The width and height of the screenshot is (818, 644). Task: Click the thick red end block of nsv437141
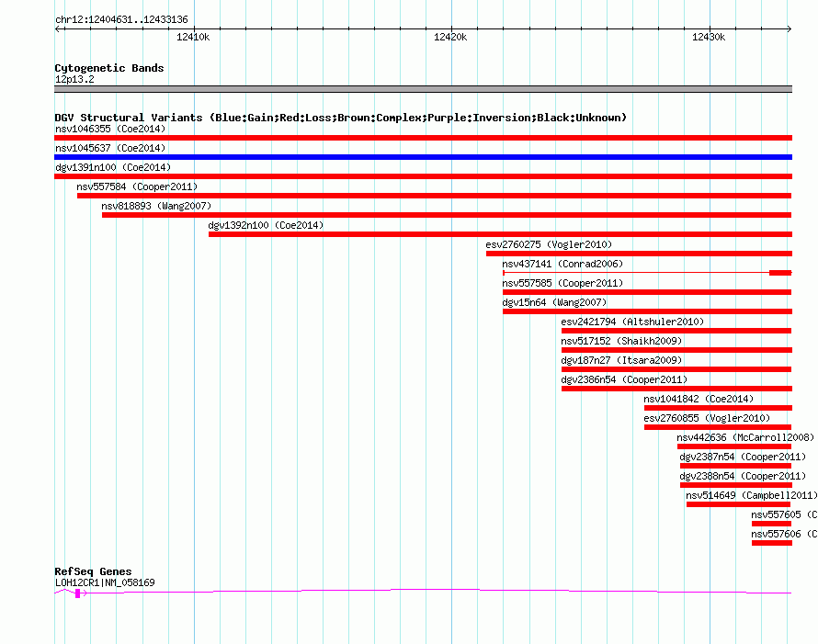[780, 273]
